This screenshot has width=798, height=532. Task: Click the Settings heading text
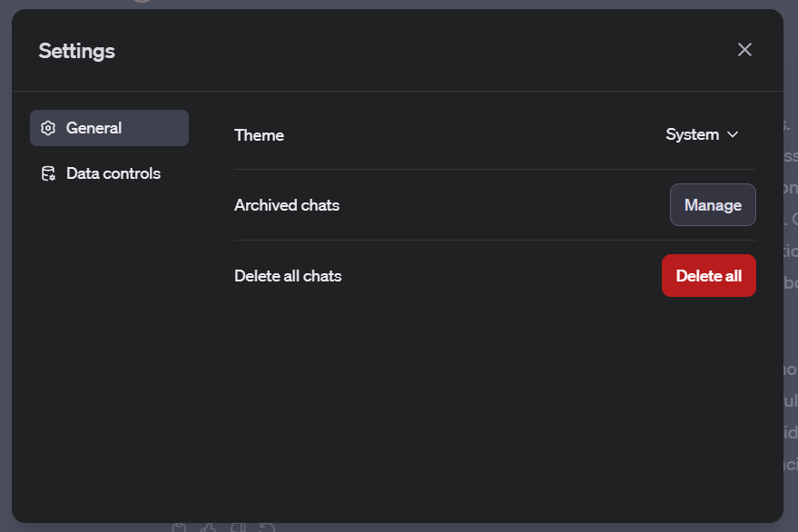(77, 51)
